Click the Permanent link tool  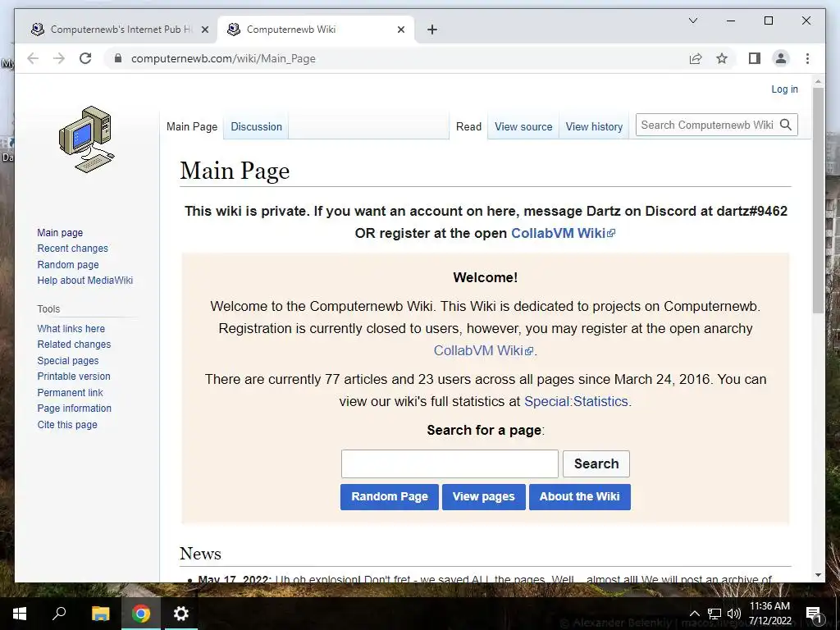pyautogui.click(x=71, y=393)
